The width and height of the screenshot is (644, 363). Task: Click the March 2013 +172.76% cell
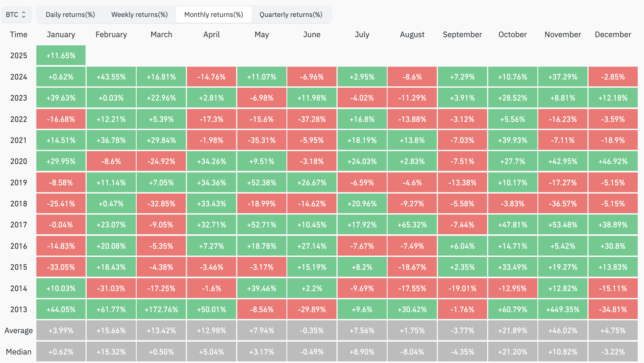161,309
